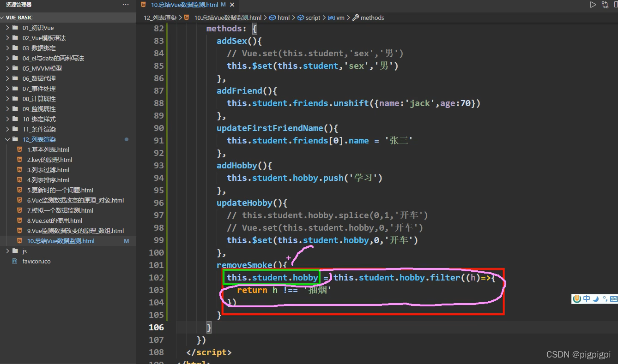Click the methods breadcrumb segment

372,18
